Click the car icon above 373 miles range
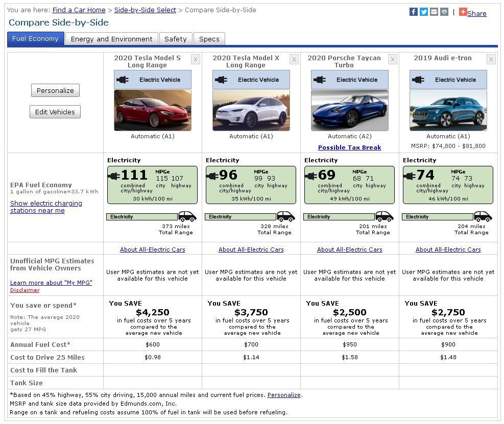 pyautogui.click(x=187, y=216)
